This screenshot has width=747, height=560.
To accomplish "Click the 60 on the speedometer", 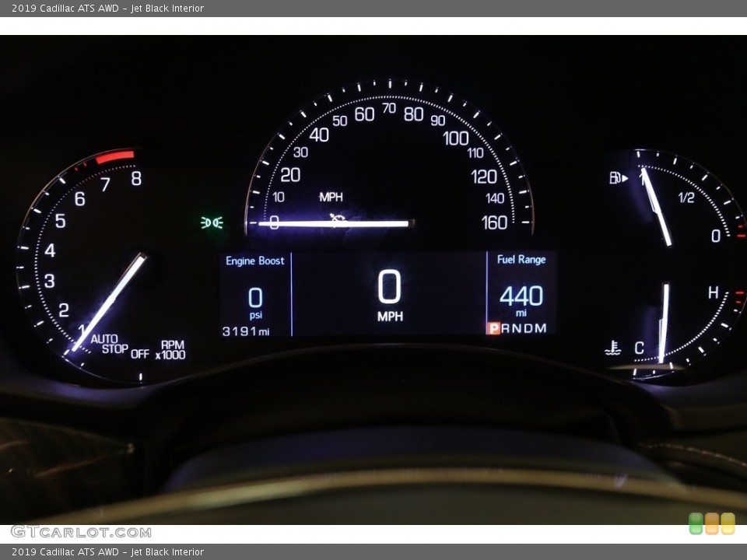I will click(364, 114).
